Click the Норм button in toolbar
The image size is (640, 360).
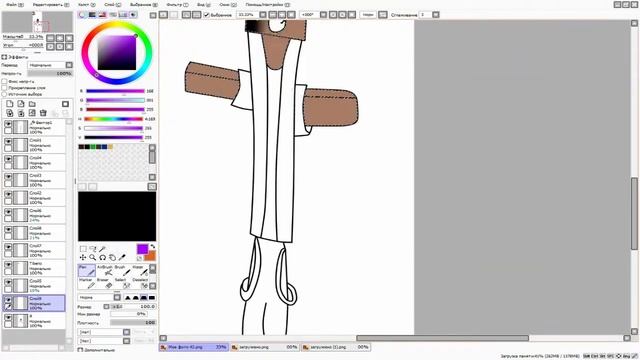pyautogui.click(x=368, y=15)
